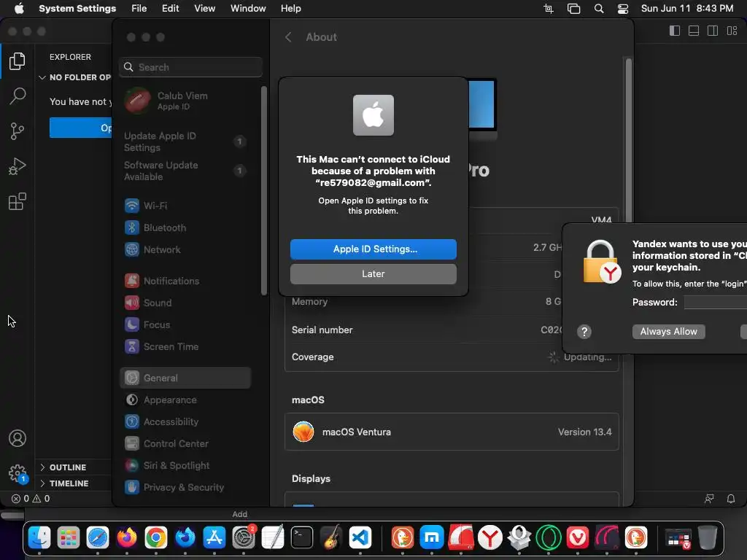Open Terminal from the Dock
The height and width of the screenshot is (560, 747).
point(302,538)
